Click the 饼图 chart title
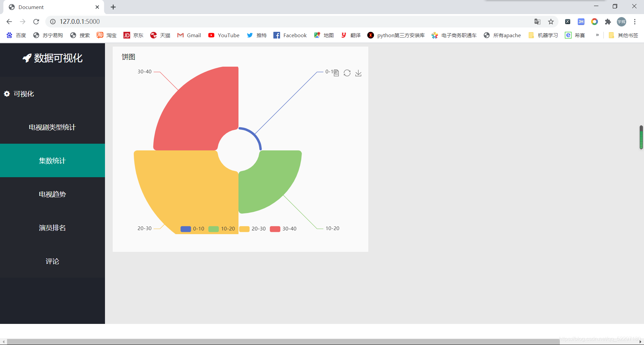The width and height of the screenshot is (644, 345). pyautogui.click(x=128, y=57)
